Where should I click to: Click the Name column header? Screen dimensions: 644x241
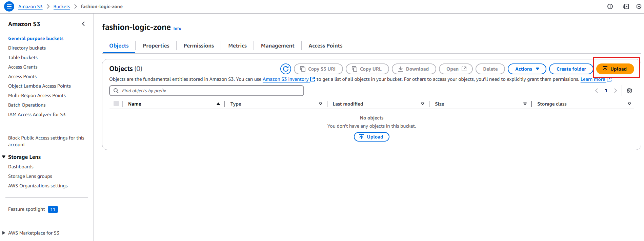point(135,104)
